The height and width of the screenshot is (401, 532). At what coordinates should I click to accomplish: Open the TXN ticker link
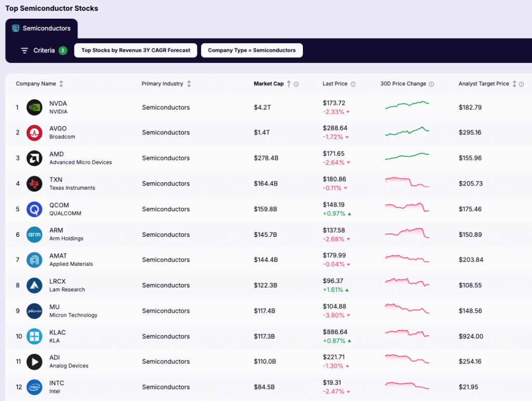click(x=56, y=180)
